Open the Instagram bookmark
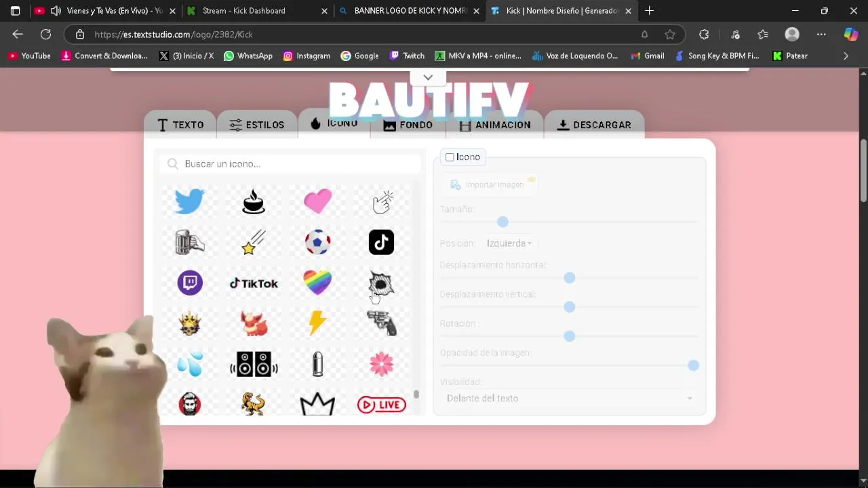Screen dimensions: 868x488 [307, 56]
